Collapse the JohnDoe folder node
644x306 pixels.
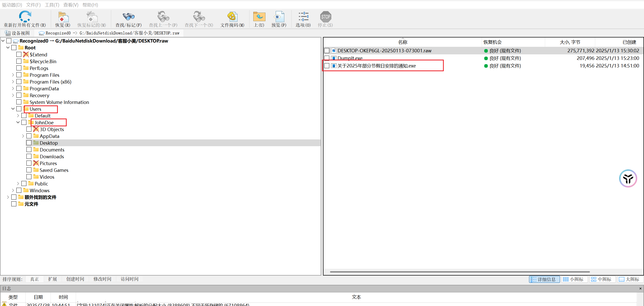tap(18, 122)
